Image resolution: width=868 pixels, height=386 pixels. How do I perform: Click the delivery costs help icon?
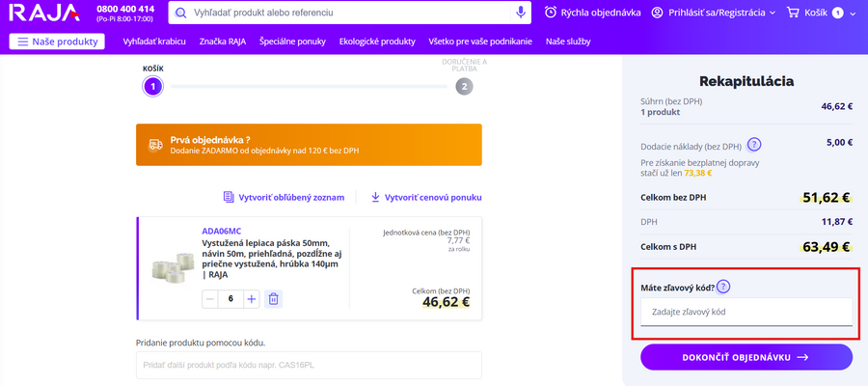pyautogui.click(x=754, y=145)
